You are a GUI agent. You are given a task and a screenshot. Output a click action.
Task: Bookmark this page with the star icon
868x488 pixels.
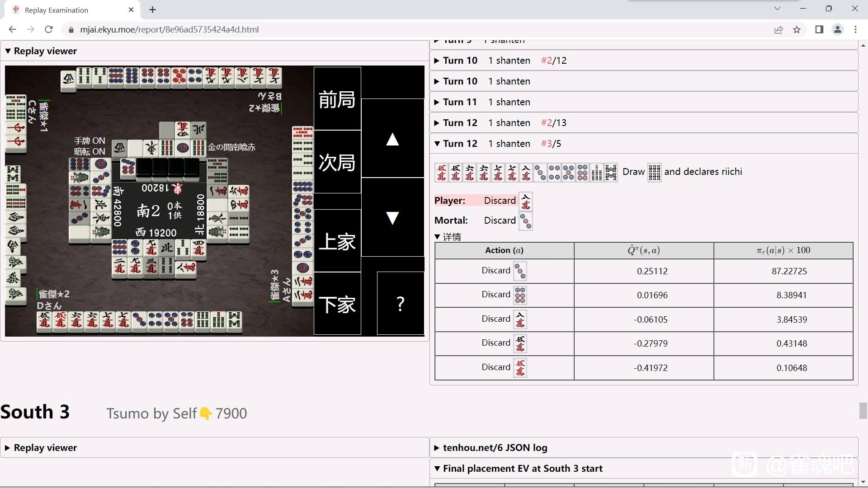pyautogui.click(x=797, y=29)
